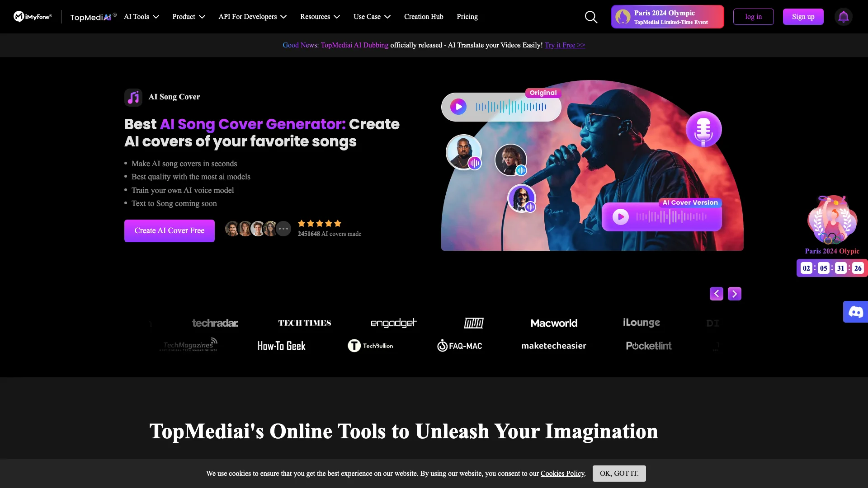The height and width of the screenshot is (488, 868).
Task: Click OK GOT IT cookie consent button
Action: 619,473
